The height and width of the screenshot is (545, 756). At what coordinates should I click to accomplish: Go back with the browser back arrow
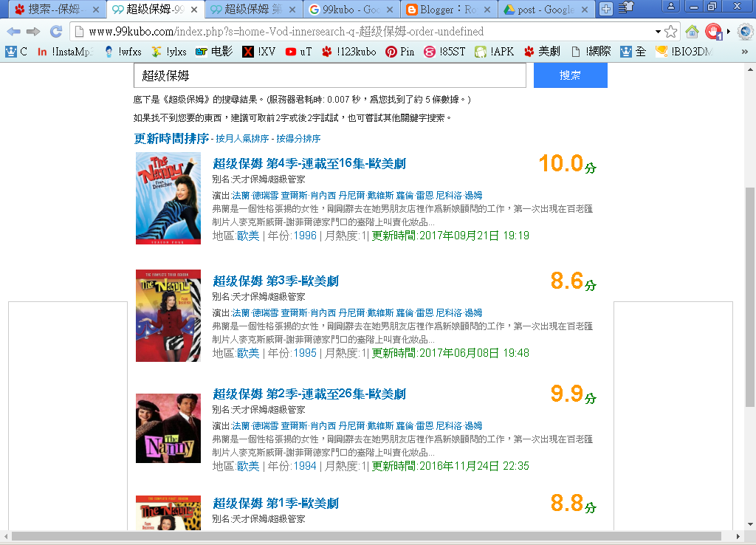click(13, 32)
